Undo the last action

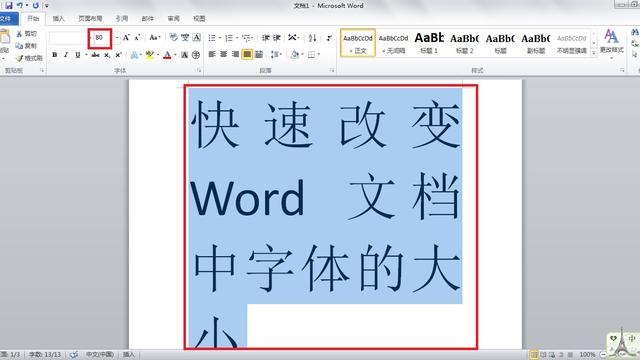[19, 5]
